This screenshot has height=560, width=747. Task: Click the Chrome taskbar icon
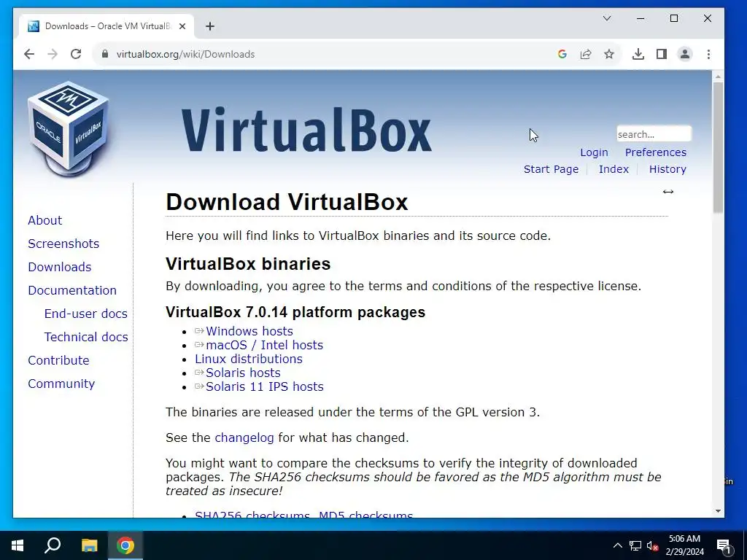(125, 545)
